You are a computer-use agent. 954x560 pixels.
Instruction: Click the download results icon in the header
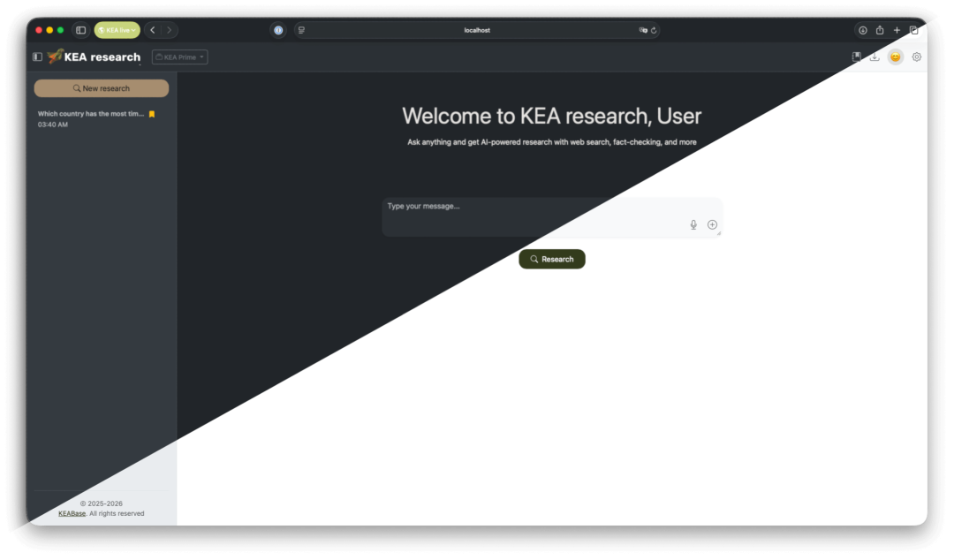tap(874, 56)
